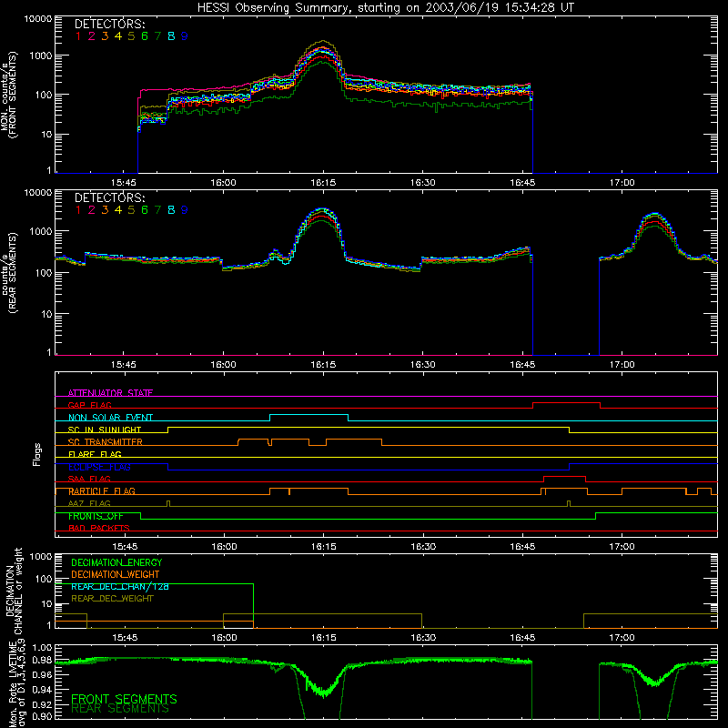Select pink detector 2 in front segments legend
Screen dimensions: 728x728
[x=92, y=36]
